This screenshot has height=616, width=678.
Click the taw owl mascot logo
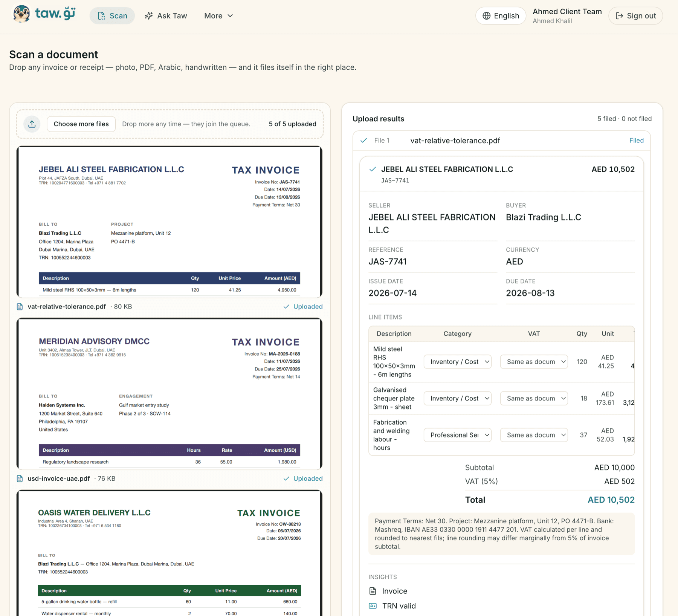pos(21,14)
